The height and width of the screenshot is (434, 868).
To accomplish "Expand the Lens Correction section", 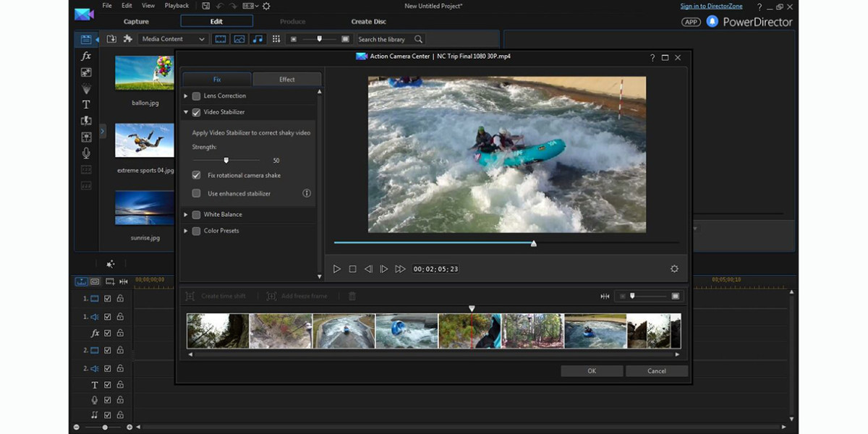I will (186, 95).
